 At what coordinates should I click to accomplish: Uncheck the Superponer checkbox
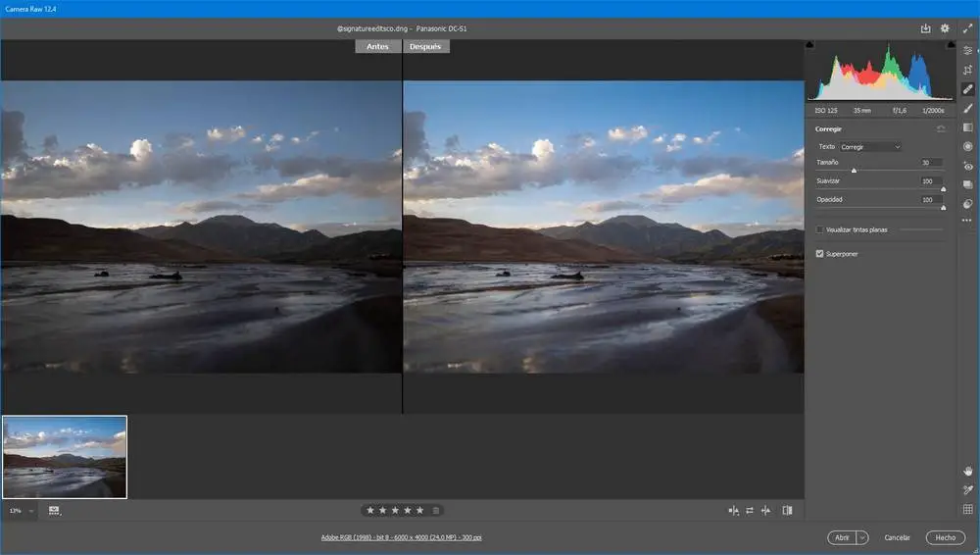click(820, 253)
